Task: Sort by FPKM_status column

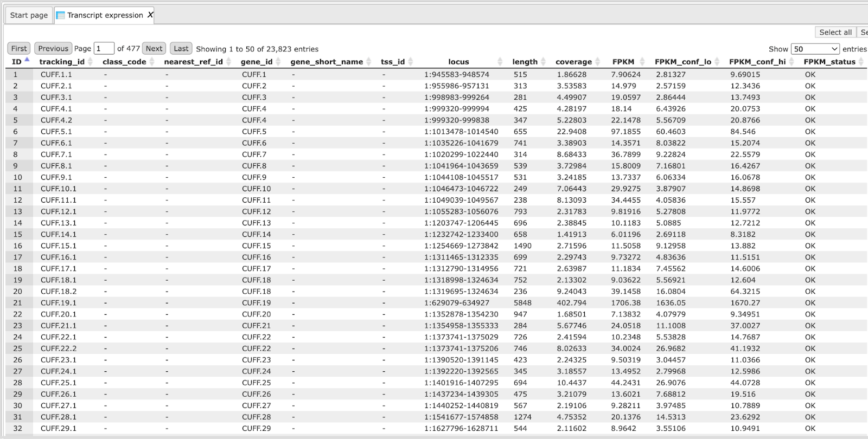Action: tap(829, 62)
